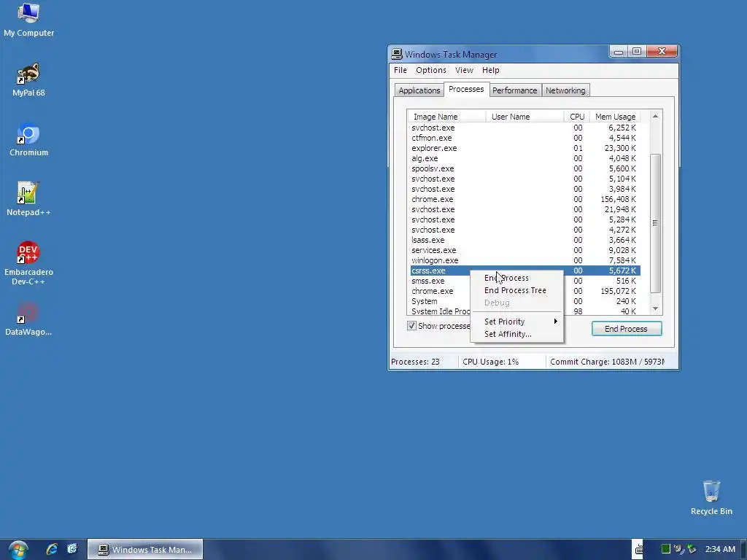Click the End Process button

pyautogui.click(x=627, y=329)
